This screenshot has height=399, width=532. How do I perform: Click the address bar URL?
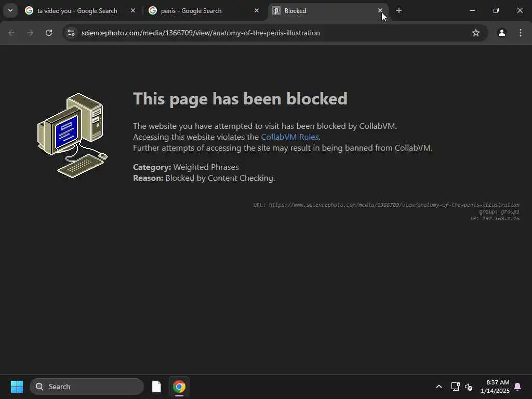point(201,33)
